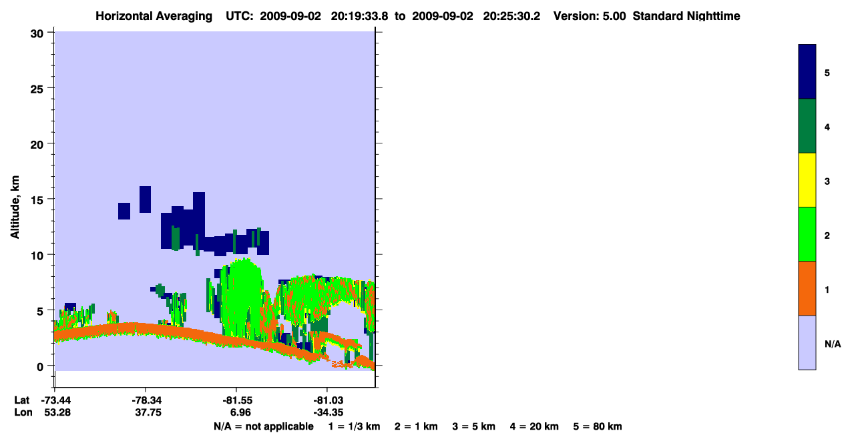Screen dimensions: 868x445
Task: Click the 'Altitude, km' axis label
Action: point(15,207)
